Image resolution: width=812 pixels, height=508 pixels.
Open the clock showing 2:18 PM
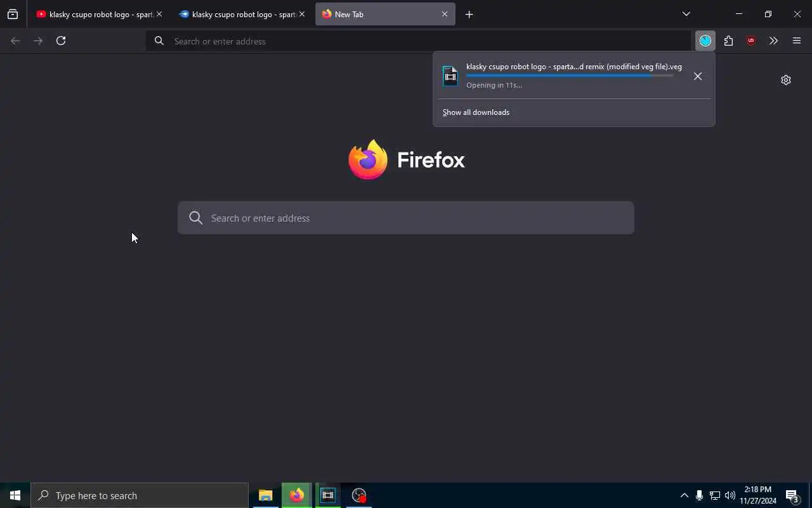coord(758,495)
